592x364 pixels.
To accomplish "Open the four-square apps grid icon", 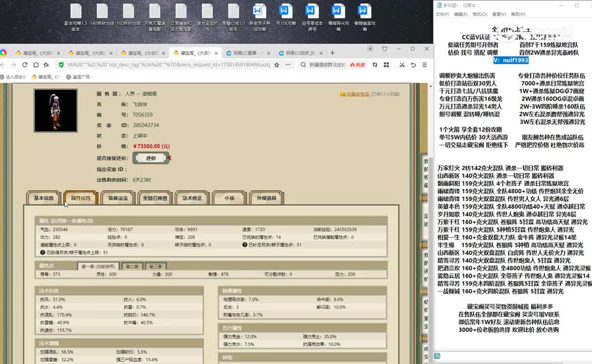I will [x=386, y=65].
